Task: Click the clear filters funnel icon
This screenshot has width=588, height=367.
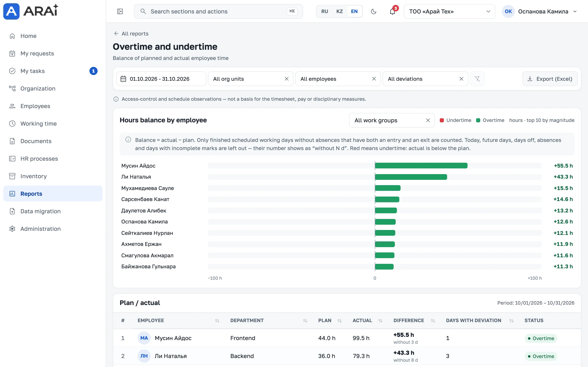Action: 477,79
